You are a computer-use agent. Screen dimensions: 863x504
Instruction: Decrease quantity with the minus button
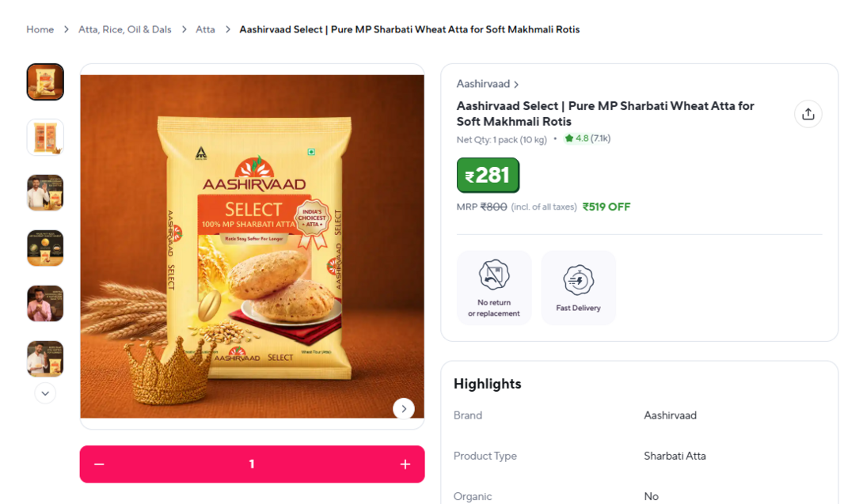[x=99, y=464]
